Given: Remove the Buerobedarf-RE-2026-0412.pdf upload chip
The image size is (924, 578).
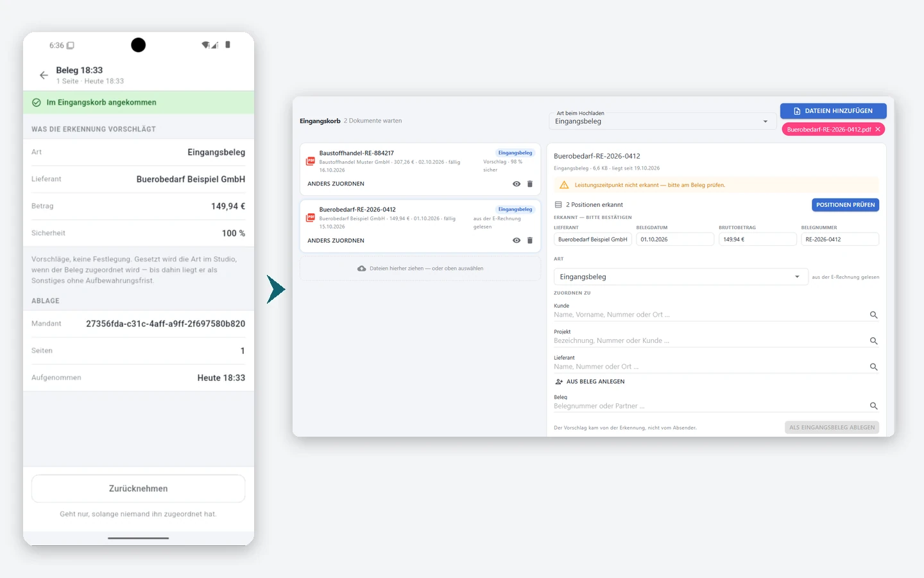Looking at the screenshot, I should (x=878, y=129).
